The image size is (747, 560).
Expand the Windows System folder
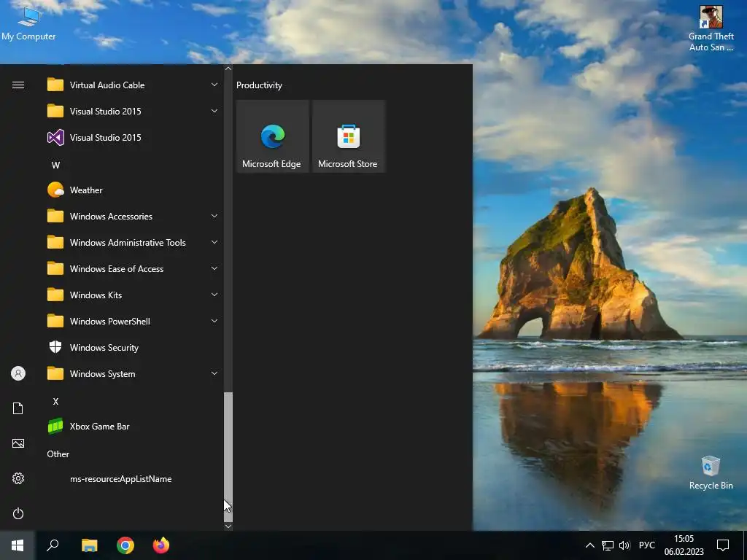[x=133, y=374]
